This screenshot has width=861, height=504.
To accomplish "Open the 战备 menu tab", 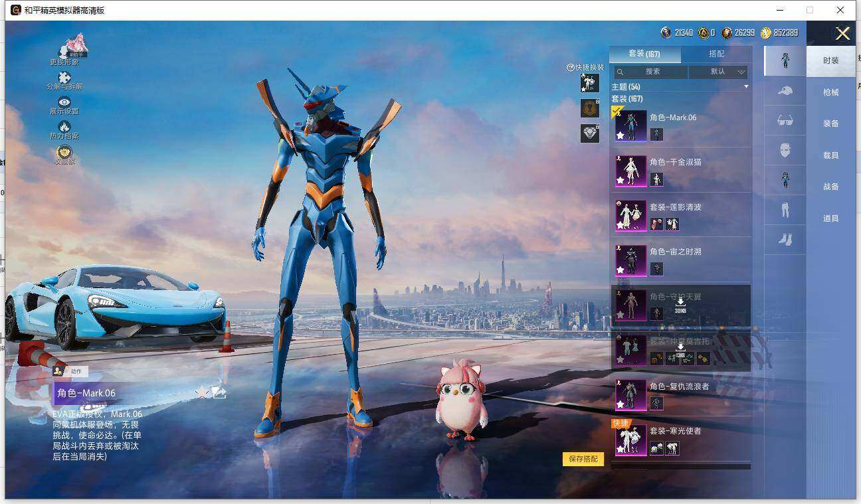I will [831, 187].
